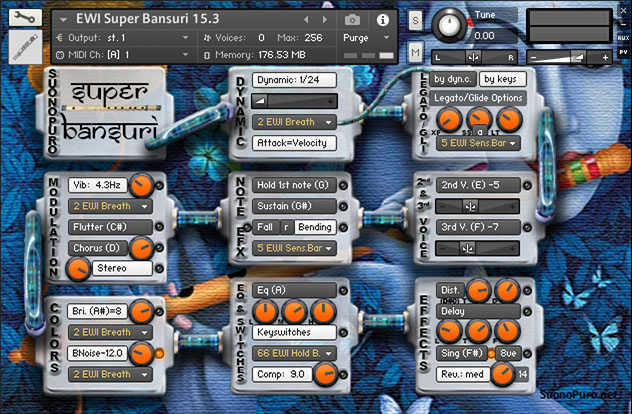Click the low EQ knob

click(265, 312)
